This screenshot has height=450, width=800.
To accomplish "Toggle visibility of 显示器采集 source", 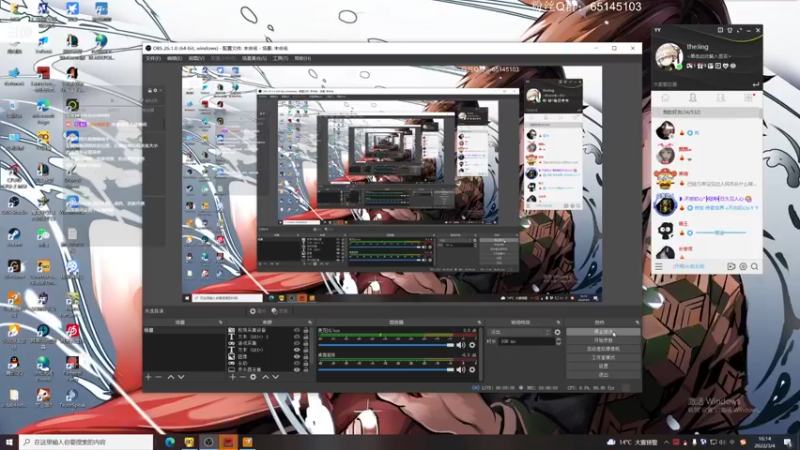I will 296,369.
